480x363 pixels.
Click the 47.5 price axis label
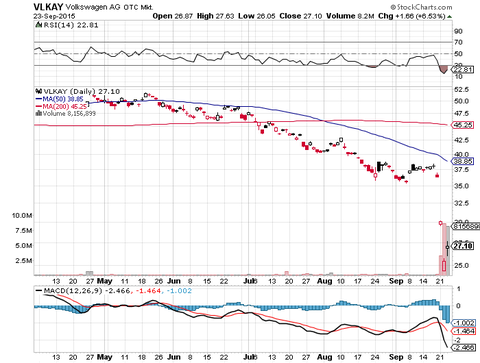[461, 113]
